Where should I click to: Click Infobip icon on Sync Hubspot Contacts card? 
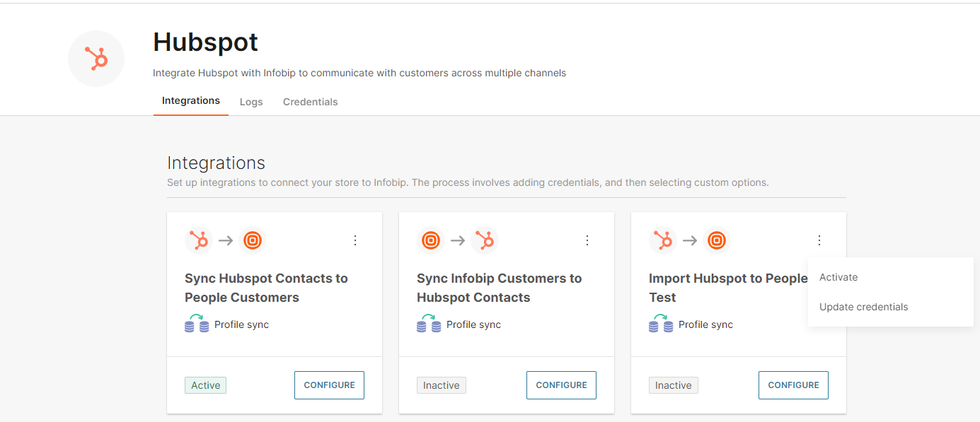click(x=252, y=240)
